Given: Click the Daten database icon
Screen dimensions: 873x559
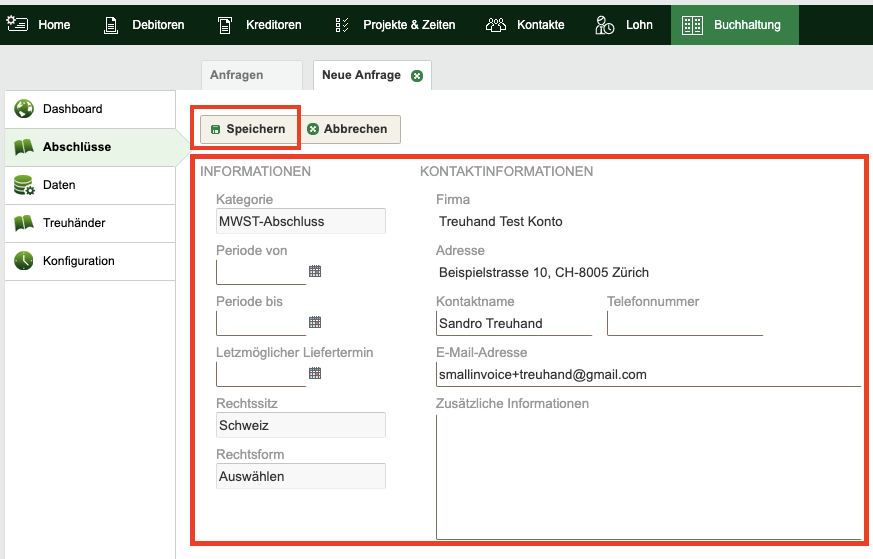Looking at the screenshot, I should (24, 185).
